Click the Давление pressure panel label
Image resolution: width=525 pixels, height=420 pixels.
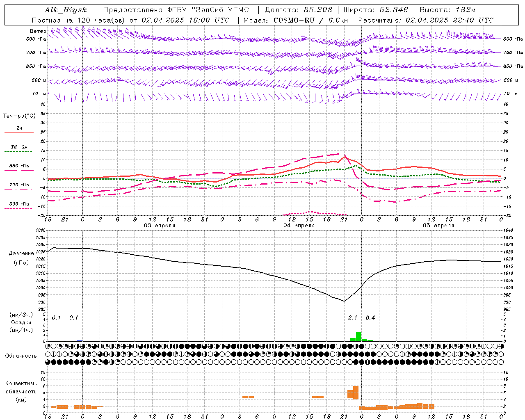point(21,253)
